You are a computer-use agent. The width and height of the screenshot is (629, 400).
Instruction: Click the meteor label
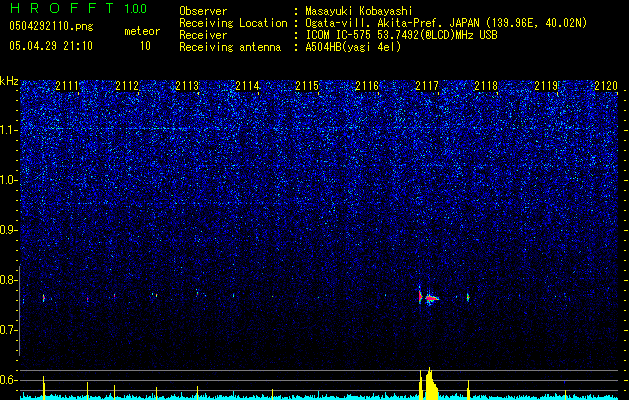pos(142,31)
